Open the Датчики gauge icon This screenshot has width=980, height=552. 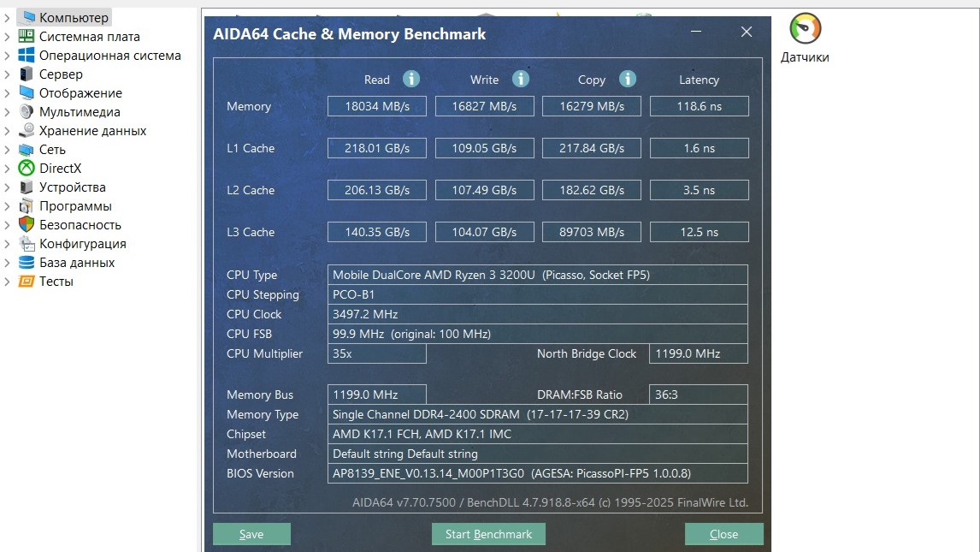click(x=805, y=29)
